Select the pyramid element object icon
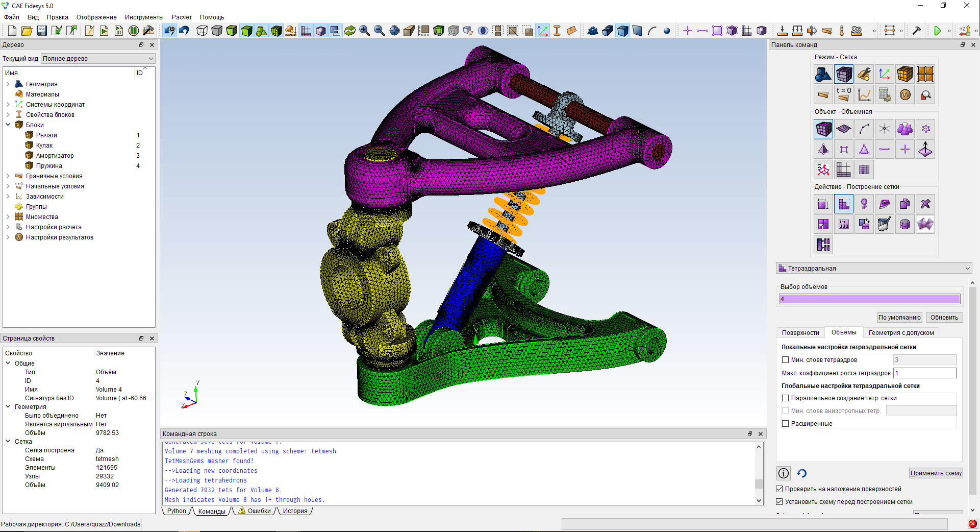 point(823,150)
